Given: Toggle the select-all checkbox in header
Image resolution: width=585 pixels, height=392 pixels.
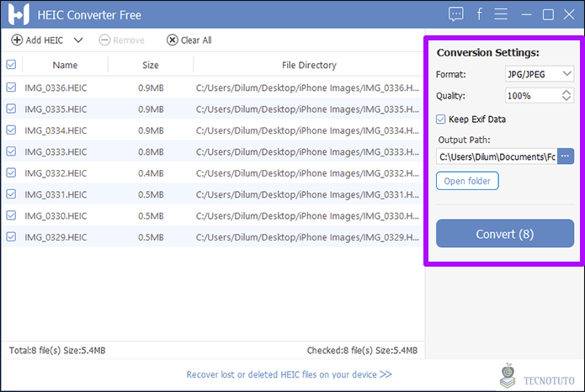Looking at the screenshot, I should [11, 65].
